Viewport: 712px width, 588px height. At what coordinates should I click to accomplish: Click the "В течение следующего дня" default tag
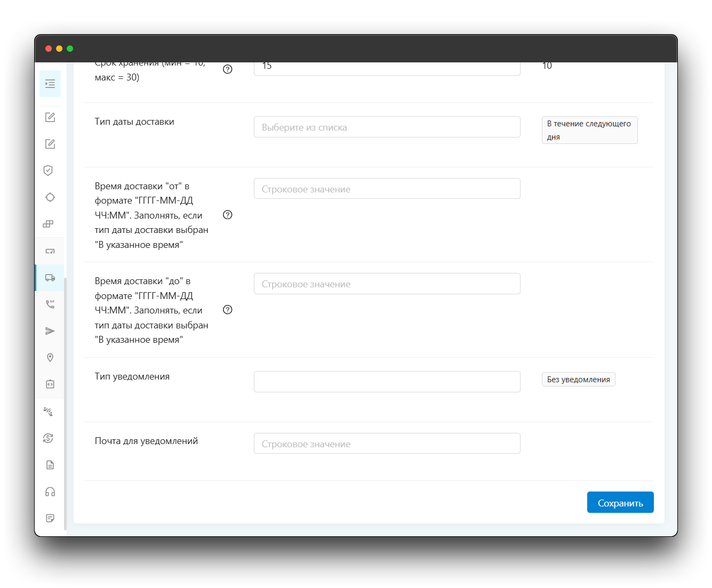pyautogui.click(x=590, y=130)
